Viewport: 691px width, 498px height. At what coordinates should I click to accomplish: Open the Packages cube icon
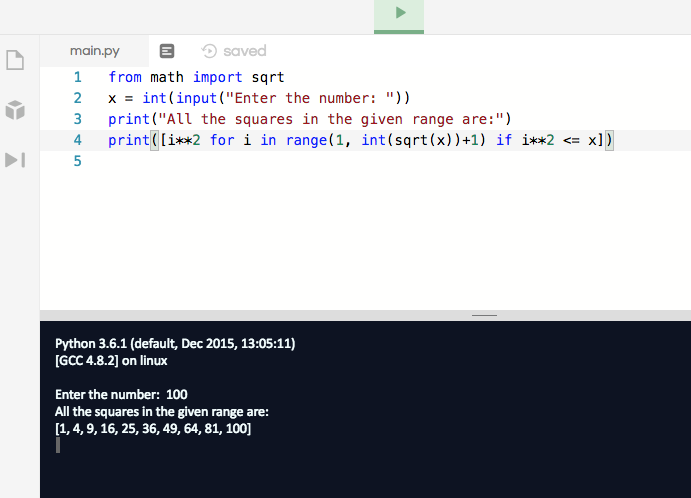click(x=15, y=110)
